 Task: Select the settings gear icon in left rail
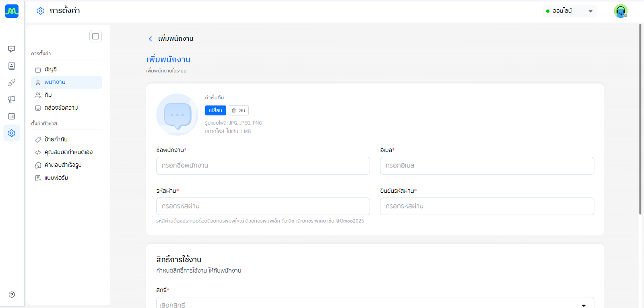coord(12,133)
